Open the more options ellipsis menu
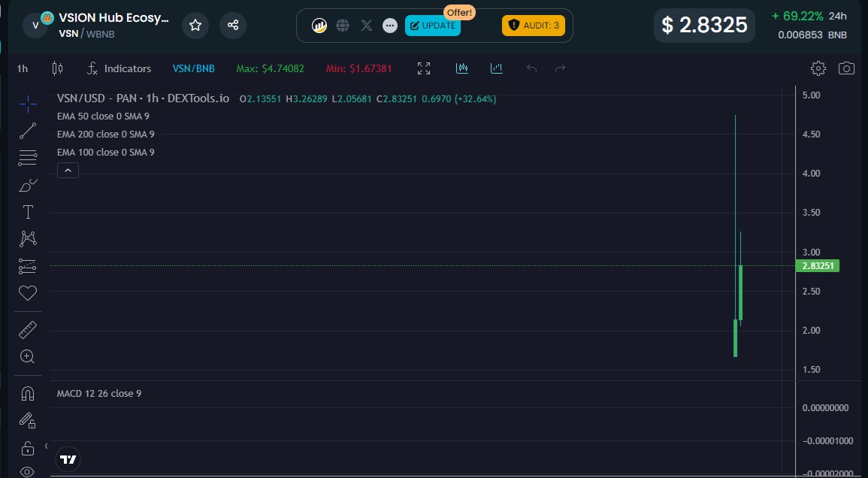Viewport: 868px width, 478px height. [389, 25]
